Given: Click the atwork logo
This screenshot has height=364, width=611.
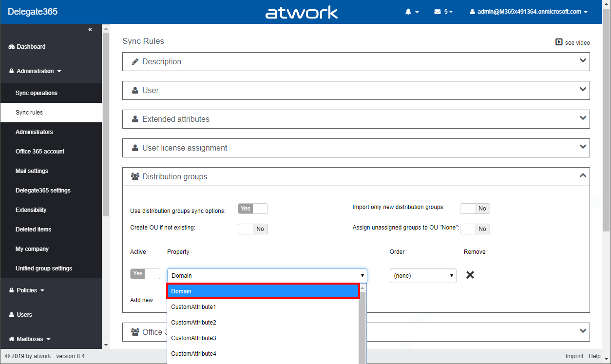Looking at the screenshot, I should point(302,12).
